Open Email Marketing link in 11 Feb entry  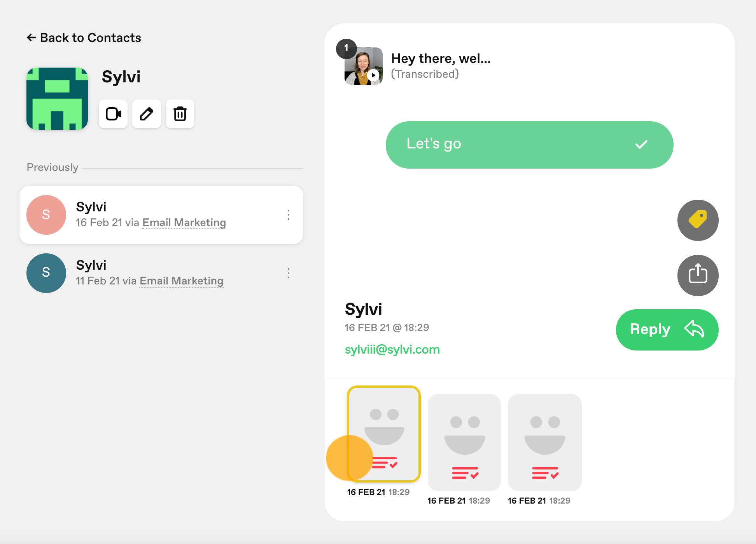tap(181, 281)
